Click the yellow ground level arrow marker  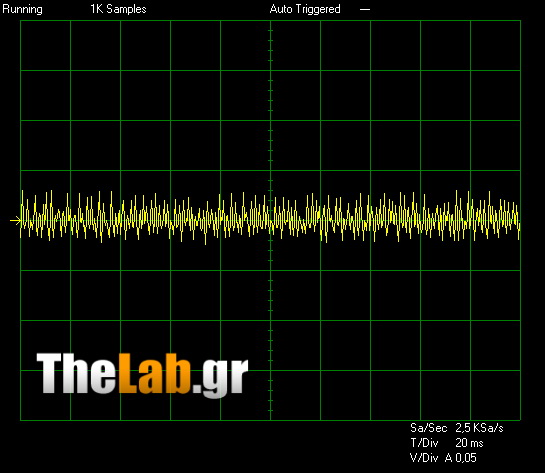(x=16, y=220)
